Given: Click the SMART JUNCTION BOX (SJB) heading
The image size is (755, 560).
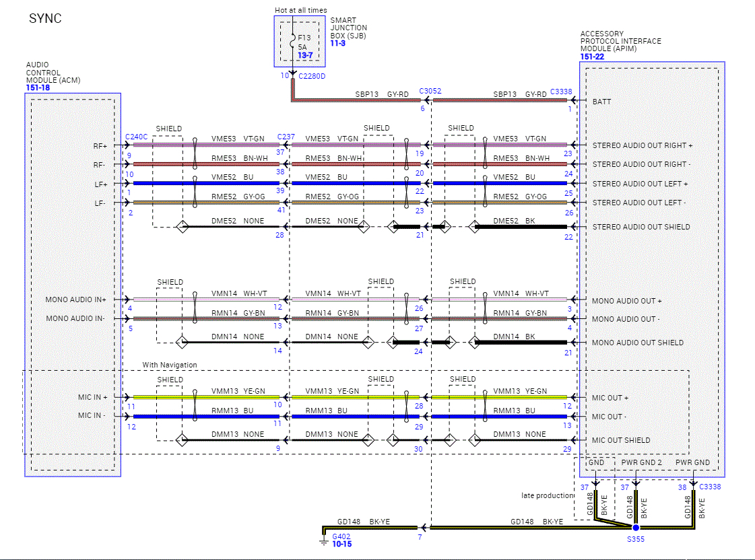Looking at the screenshot, I should point(348,28).
